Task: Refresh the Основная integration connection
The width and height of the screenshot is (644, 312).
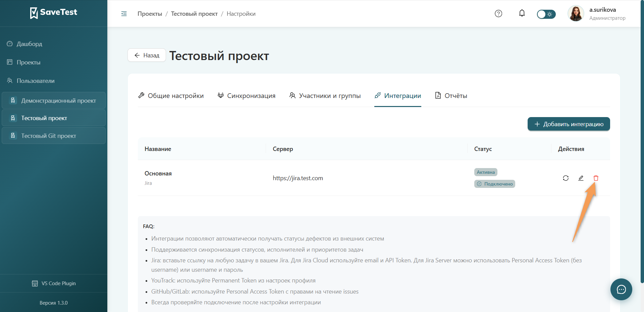Action: pos(566,178)
